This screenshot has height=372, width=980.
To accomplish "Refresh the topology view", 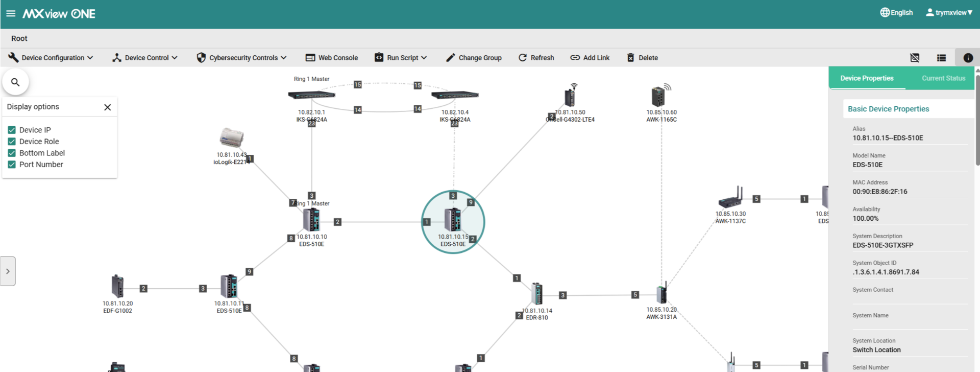I will [536, 58].
